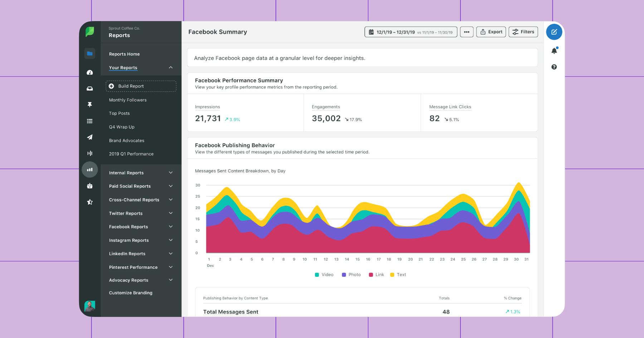
Task: Click the day 30 peak in chart
Action: (518, 184)
